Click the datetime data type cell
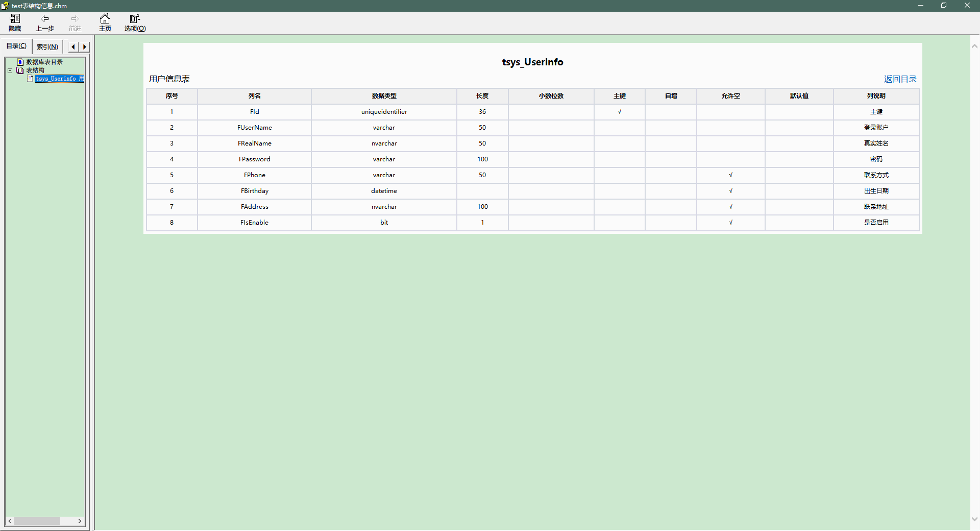 click(384, 191)
